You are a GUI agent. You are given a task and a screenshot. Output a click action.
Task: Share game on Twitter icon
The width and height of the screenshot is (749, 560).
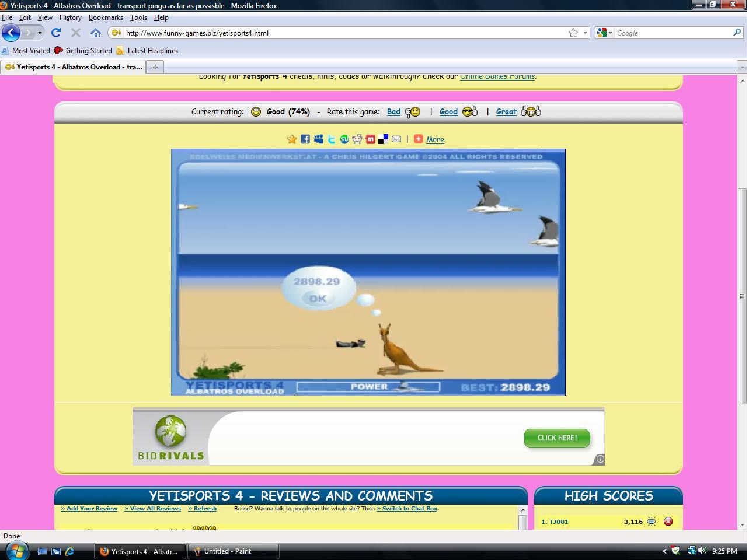(332, 139)
